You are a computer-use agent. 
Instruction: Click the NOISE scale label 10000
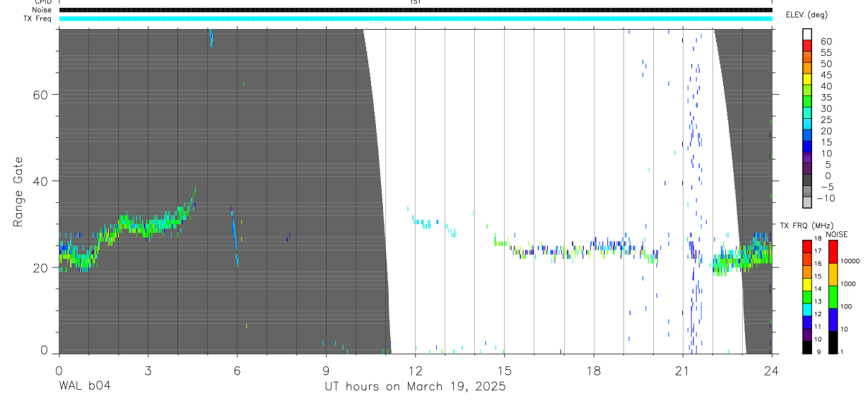pos(851,262)
